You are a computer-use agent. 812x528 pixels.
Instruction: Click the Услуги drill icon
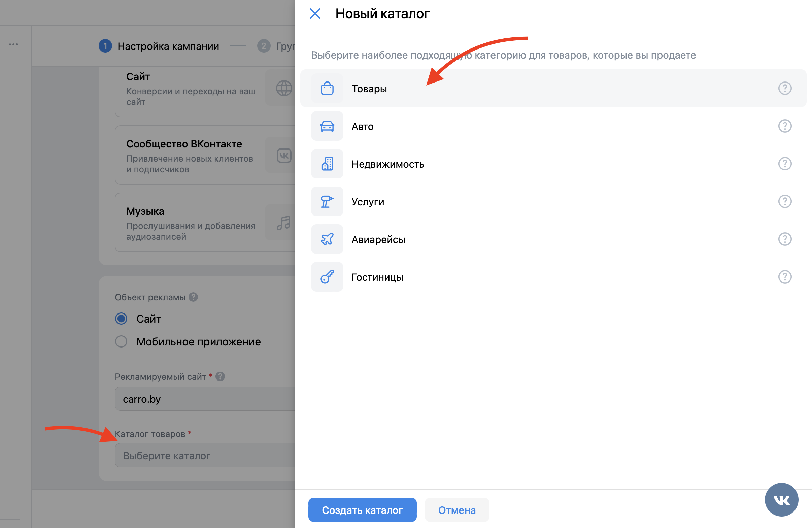click(327, 202)
